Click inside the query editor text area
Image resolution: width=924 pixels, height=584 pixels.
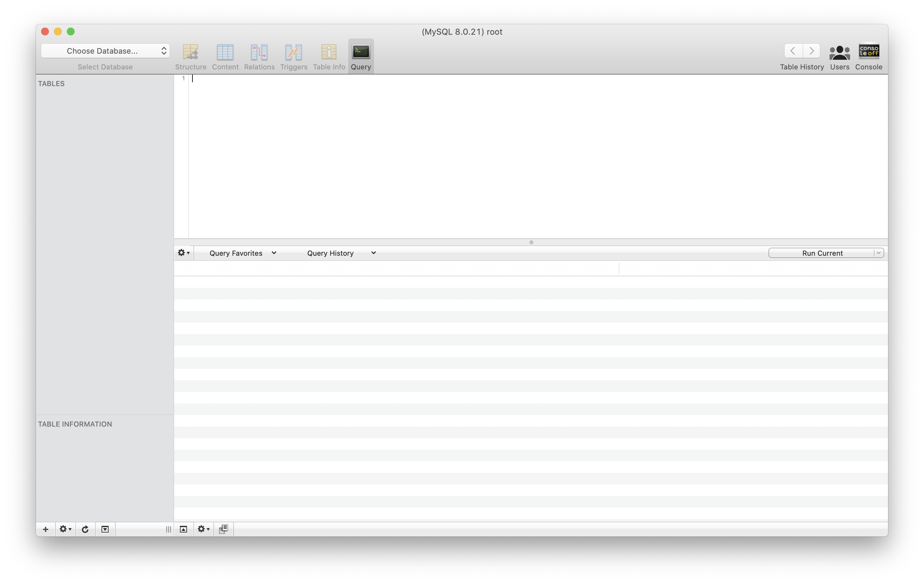537,154
